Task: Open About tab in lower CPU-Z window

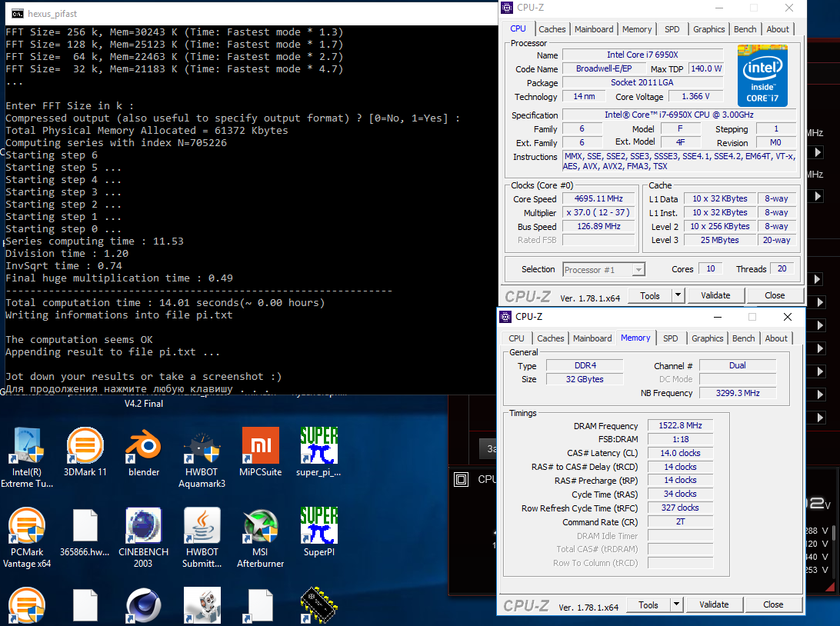Action: [x=775, y=338]
